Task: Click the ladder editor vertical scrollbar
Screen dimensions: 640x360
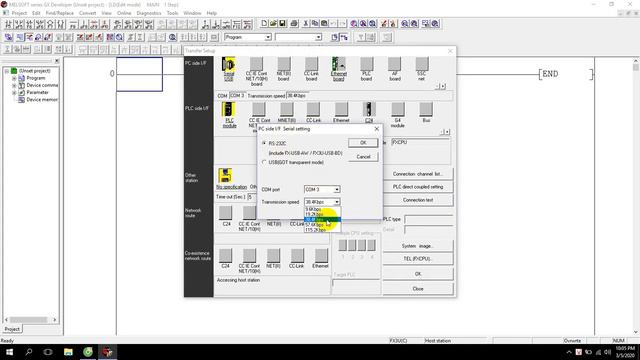Action: 636,197
